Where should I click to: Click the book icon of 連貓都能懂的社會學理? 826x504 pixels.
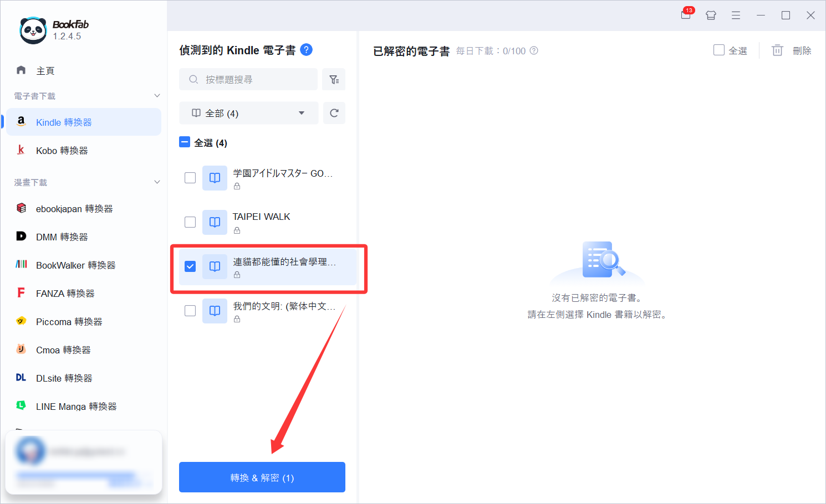coord(215,266)
